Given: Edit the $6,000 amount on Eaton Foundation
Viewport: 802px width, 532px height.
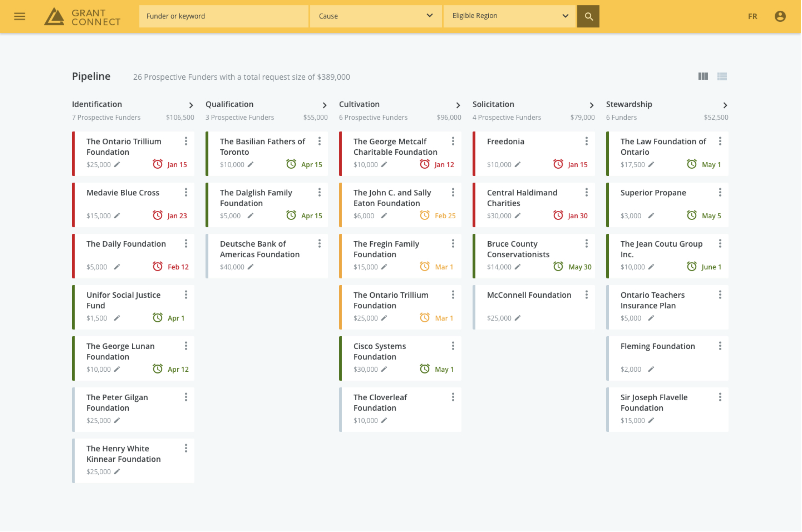Looking at the screenshot, I should tap(384, 216).
